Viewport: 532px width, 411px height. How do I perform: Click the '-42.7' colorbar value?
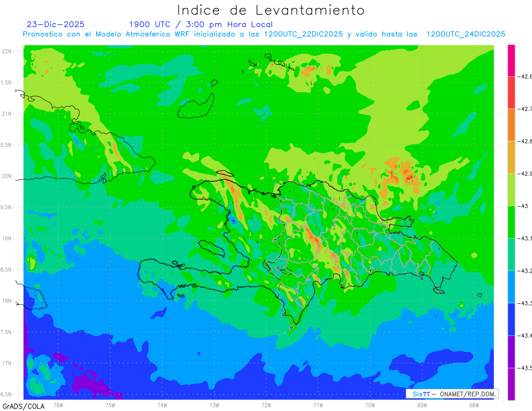coord(525,109)
